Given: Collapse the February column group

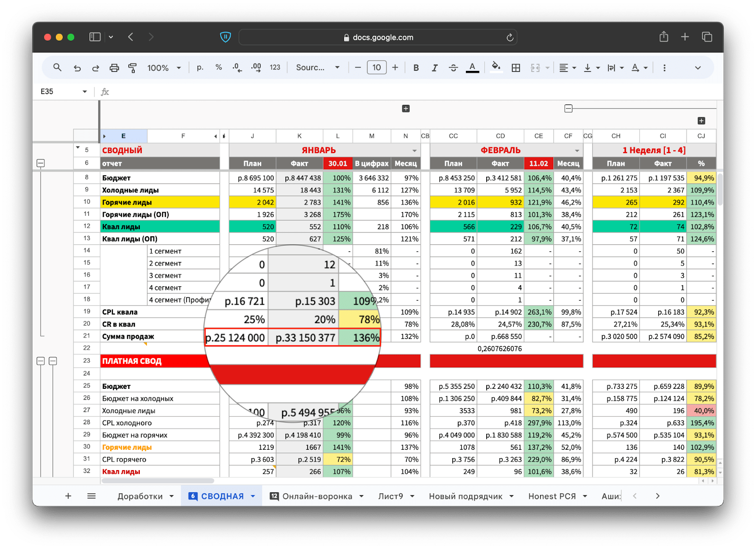Looking at the screenshot, I should point(568,109).
